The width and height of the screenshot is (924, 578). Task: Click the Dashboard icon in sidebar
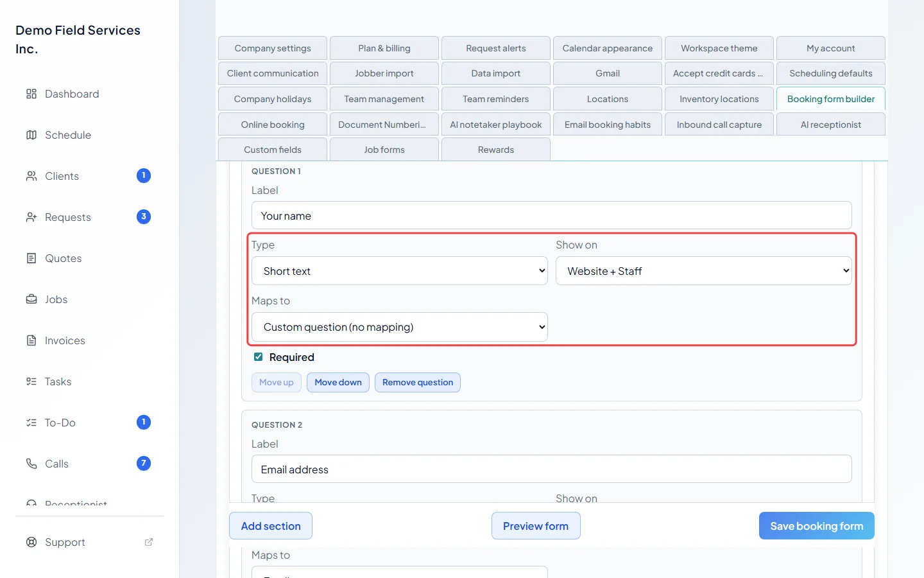[x=31, y=94]
